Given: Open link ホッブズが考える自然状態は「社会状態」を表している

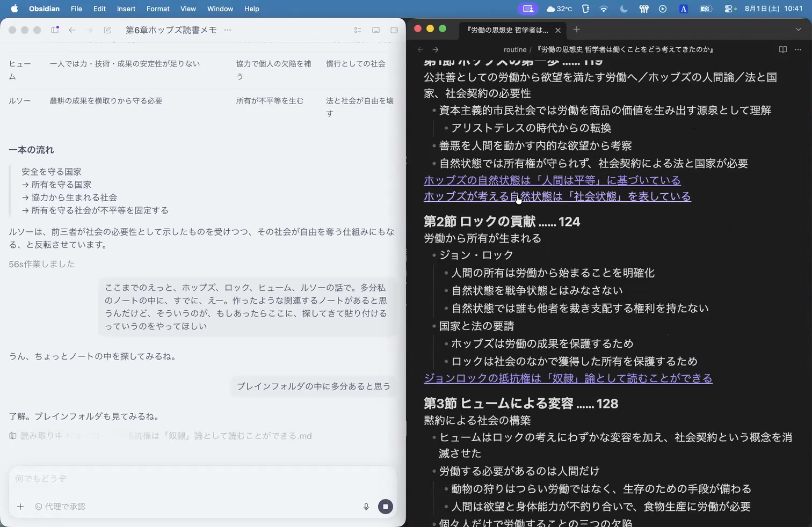Looking at the screenshot, I should coord(557,196).
